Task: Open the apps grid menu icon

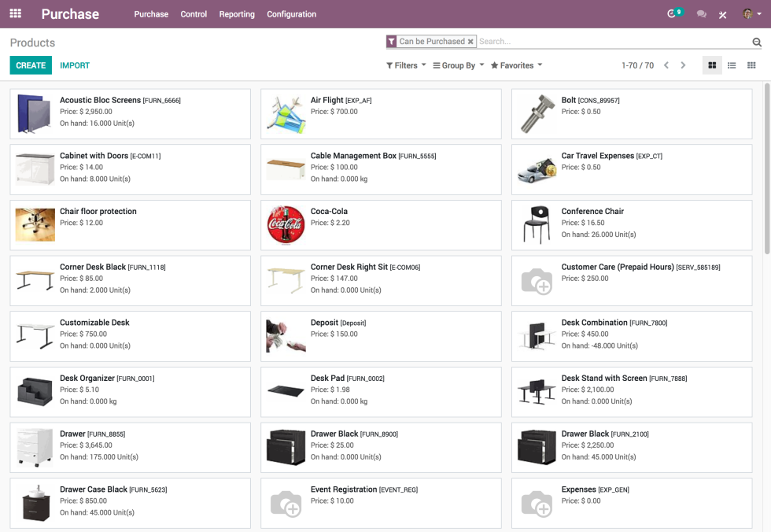Action: tap(15, 13)
